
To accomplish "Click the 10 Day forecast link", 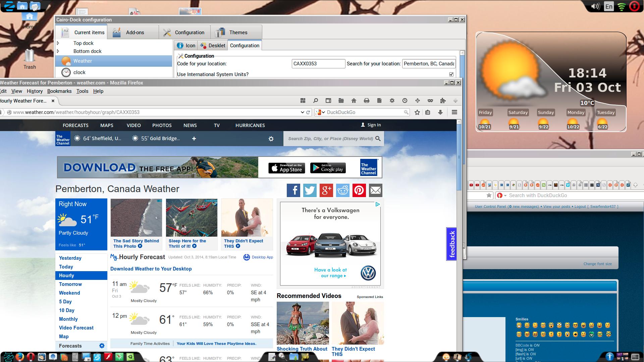I will pyautogui.click(x=66, y=310).
